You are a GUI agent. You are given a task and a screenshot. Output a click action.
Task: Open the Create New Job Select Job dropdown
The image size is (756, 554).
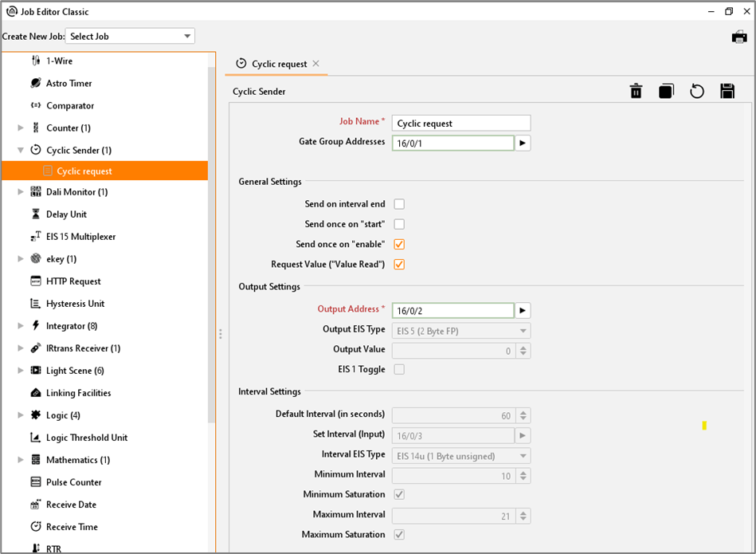tap(131, 36)
